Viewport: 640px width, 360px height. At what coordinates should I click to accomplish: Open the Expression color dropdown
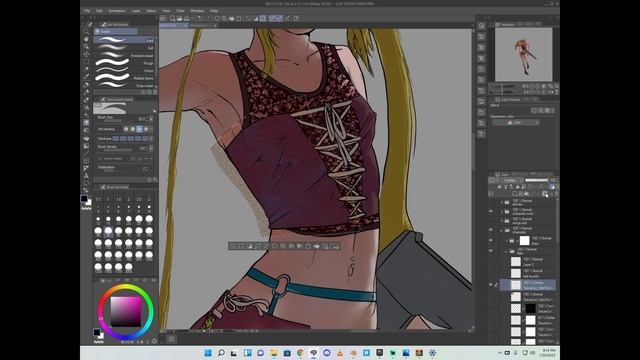pos(516,122)
